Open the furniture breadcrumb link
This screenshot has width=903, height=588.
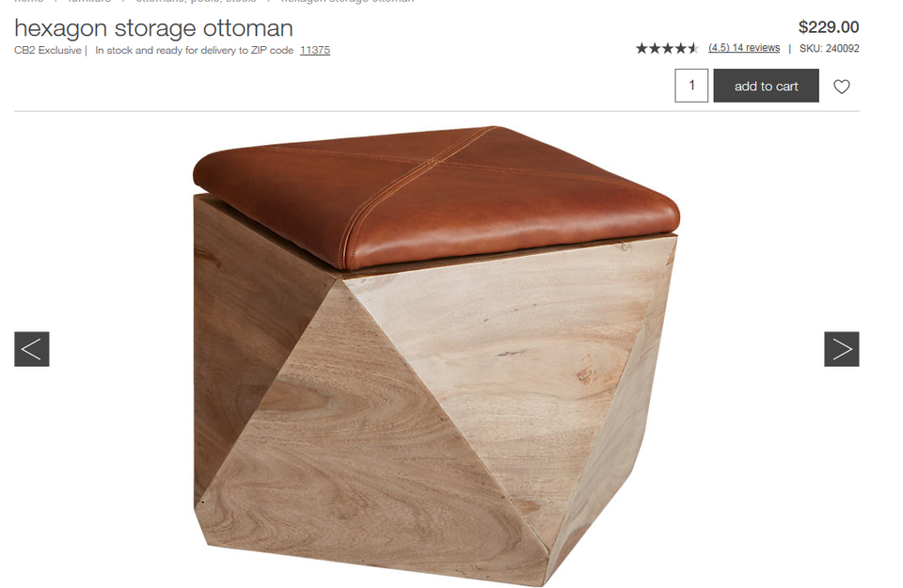pos(89,1)
